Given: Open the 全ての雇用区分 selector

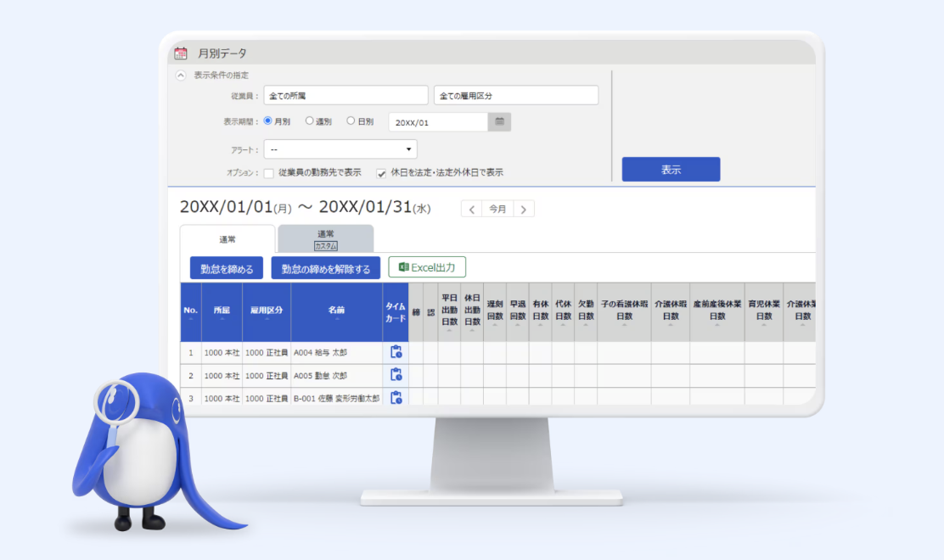Looking at the screenshot, I should pyautogui.click(x=515, y=94).
